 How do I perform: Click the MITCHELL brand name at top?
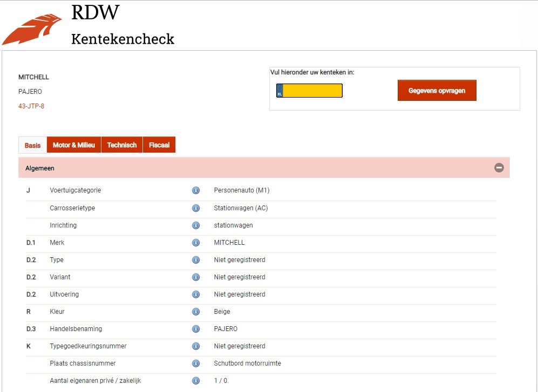(33, 77)
